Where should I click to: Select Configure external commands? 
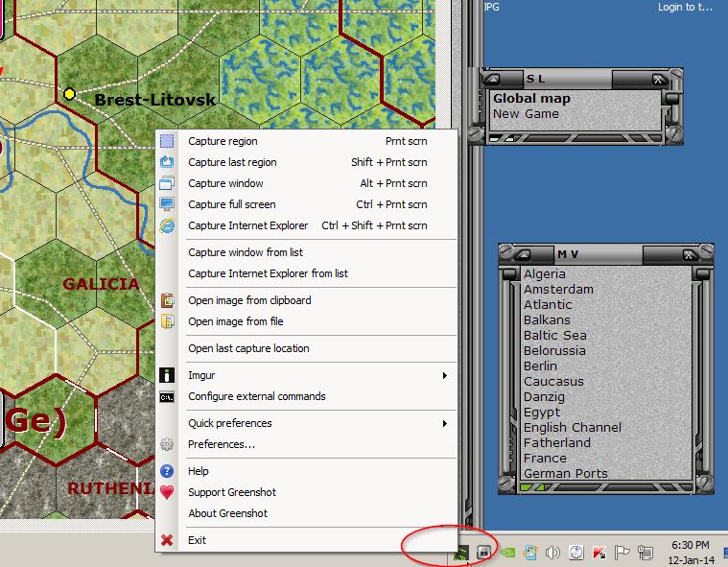tap(306, 396)
